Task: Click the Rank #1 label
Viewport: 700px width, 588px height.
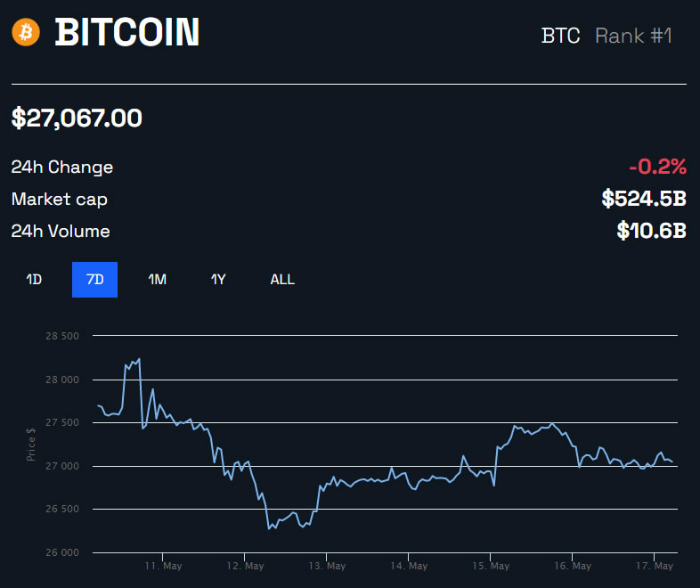Action: click(633, 36)
